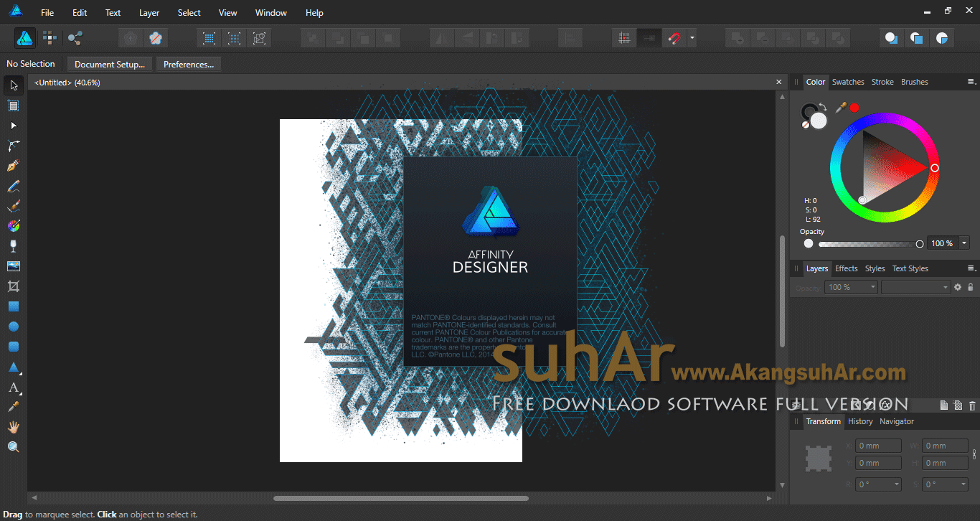Add a new layer in Layers panel
This screenshot has width=980, height=521.
[944, 406]
